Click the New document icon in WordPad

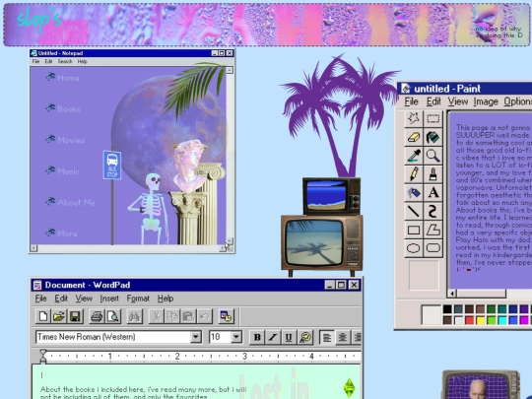point(43,316)
